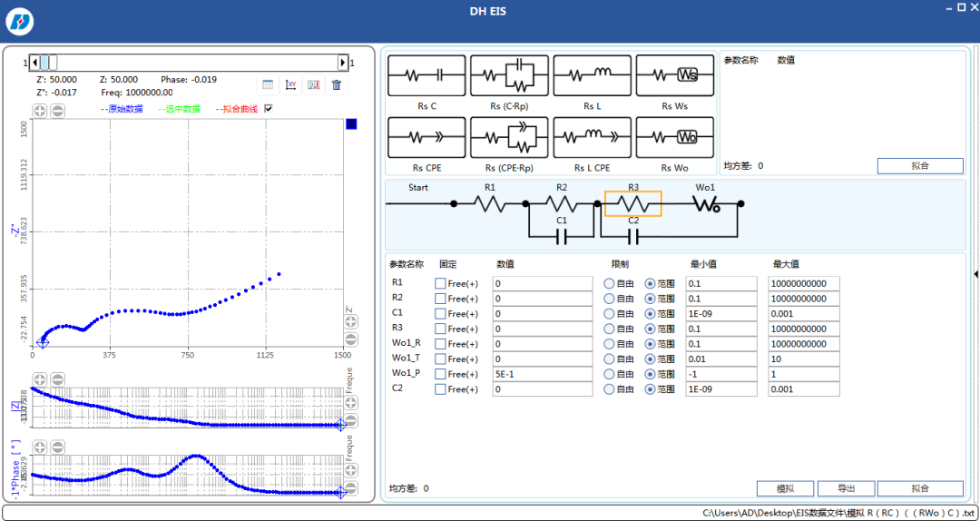Click the R1 value input field
The height and width of the screenshot is (521, 980).
pos(543,283)
